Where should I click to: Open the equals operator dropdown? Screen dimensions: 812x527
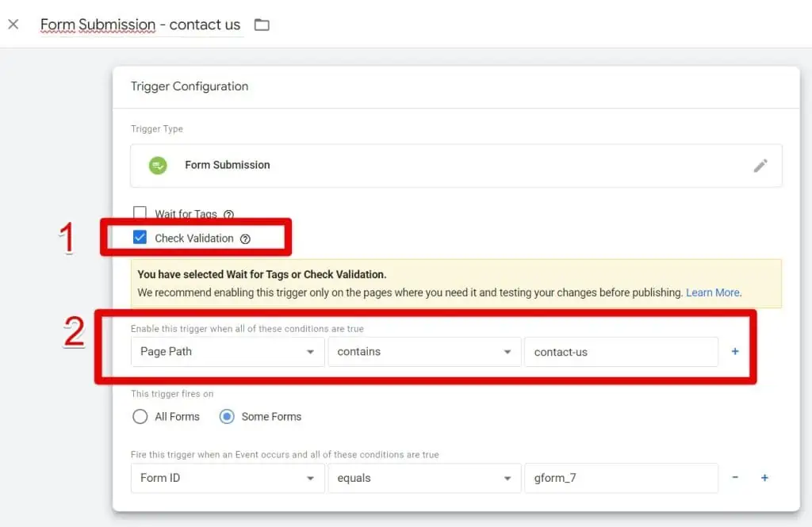[x=424, y=478]
